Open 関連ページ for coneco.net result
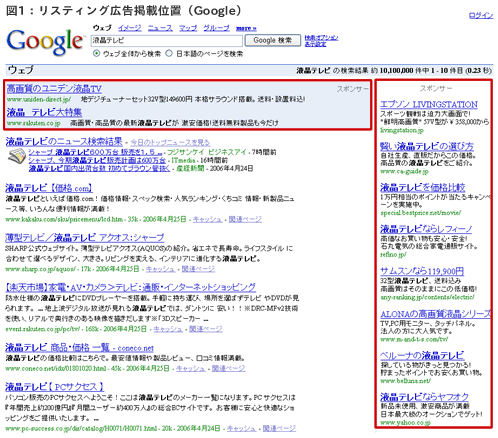 pyautogui.click(x=229, y=368)
